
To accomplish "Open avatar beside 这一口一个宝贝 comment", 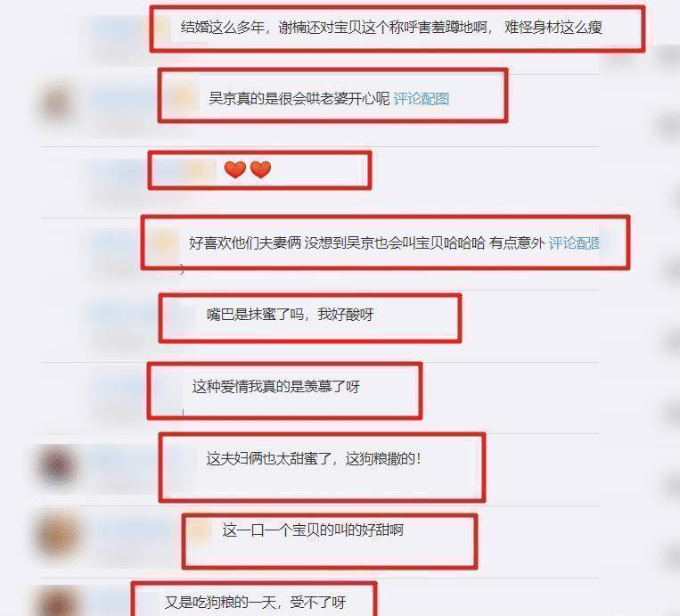I will [x=58, y=535].
